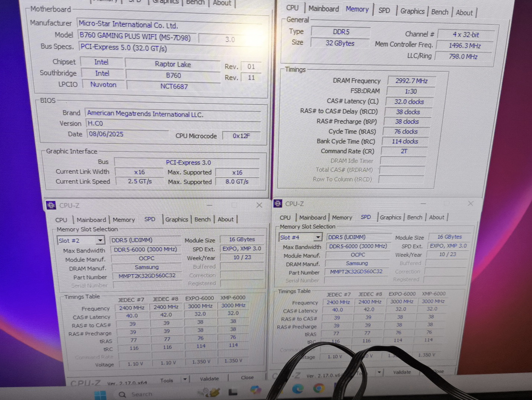The width and height of the screenshot is (532, 400).
Task: Click the Task View taskbar icon
Action: [233, 391]
